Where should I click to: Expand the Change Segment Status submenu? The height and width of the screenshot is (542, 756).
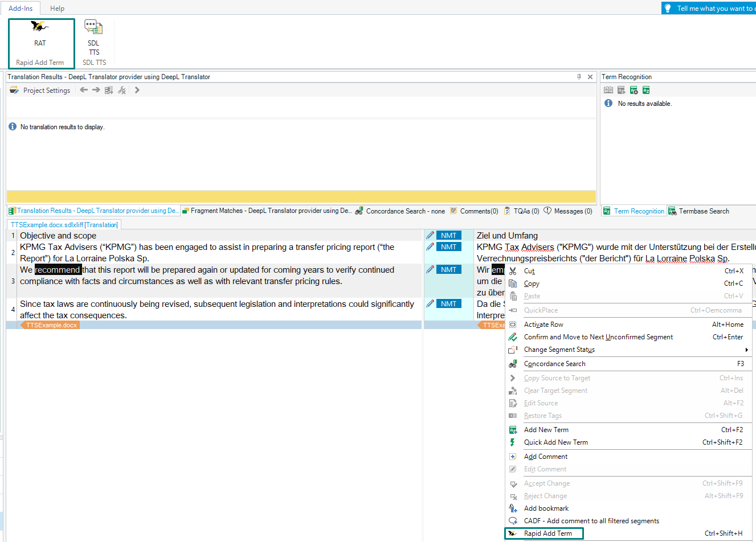tap(629, 350)
